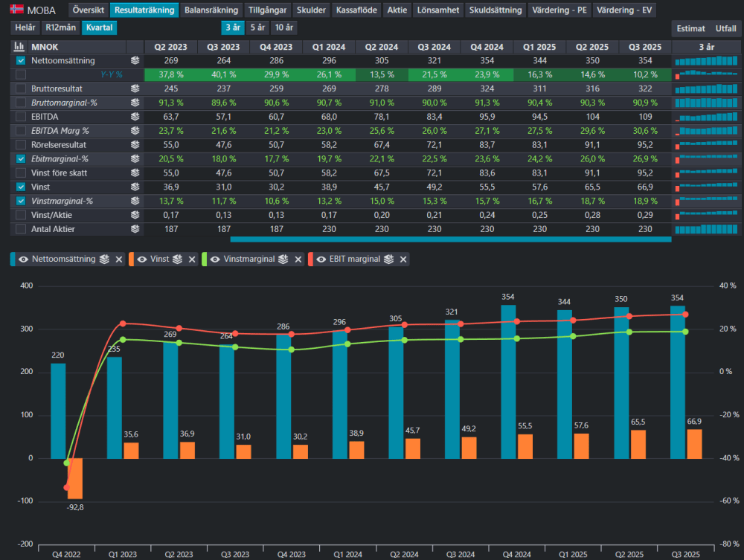Click stack icon on Nettoomsättning chart legend
This screenshot has height=560, width=744.
pyautogui.click(x=104, y=259)
